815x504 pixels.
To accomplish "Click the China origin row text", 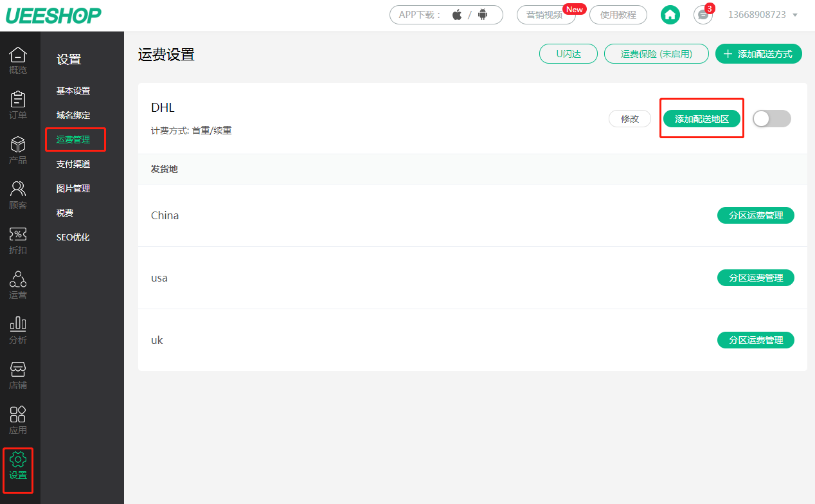I will [x=165, y=215].
